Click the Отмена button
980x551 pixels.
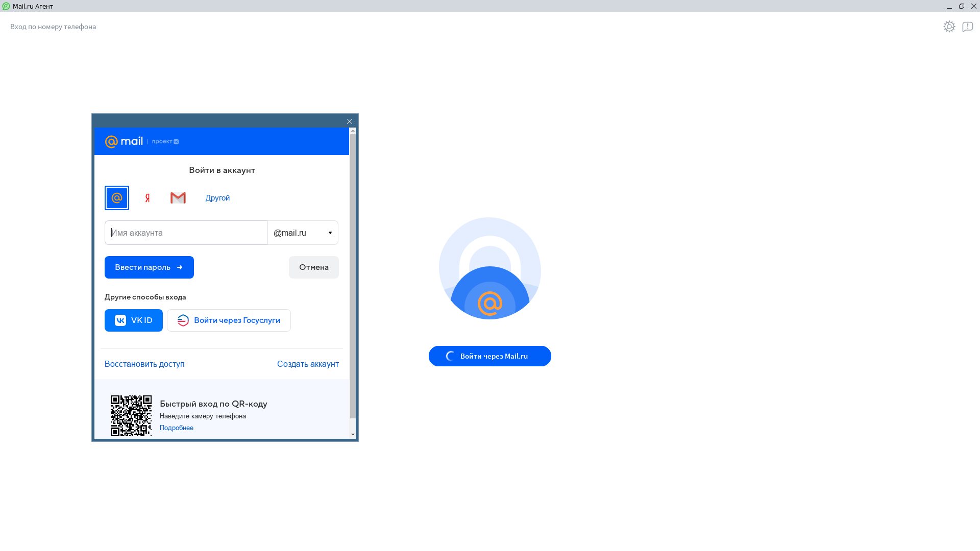(314, 267)
